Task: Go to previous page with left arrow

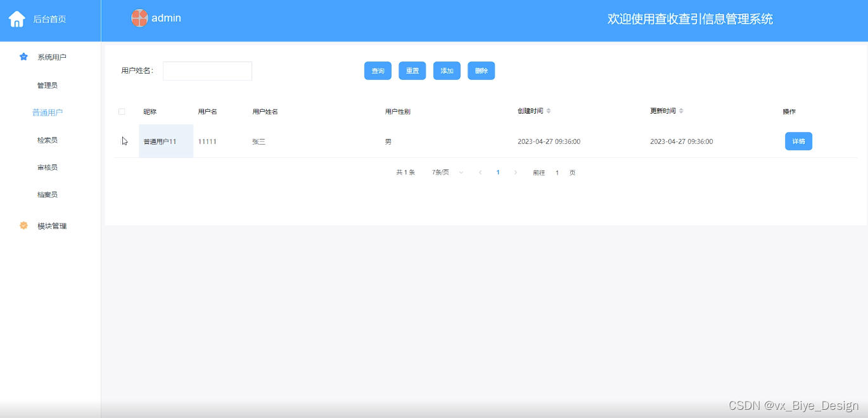Action: click(x=480, y=173)
